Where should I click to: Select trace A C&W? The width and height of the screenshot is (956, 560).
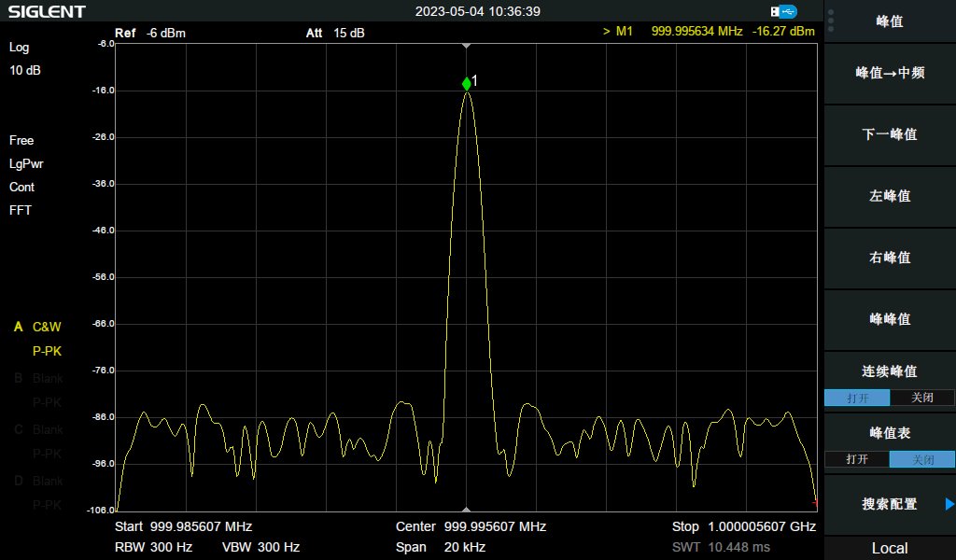tap(37, 328)
